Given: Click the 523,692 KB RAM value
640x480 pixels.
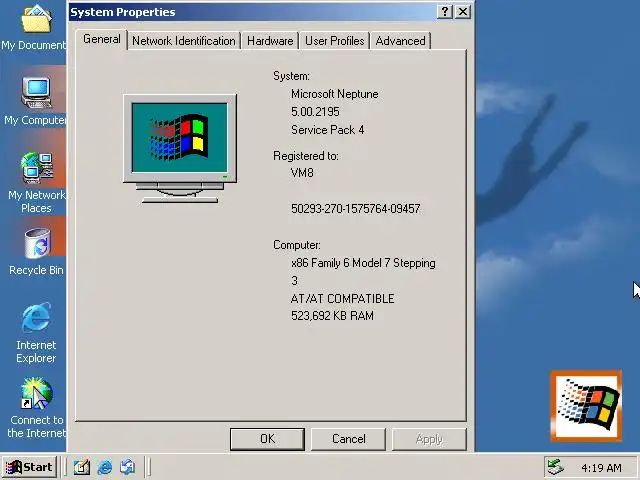Looking at the screenshot, I should (332, 316).
